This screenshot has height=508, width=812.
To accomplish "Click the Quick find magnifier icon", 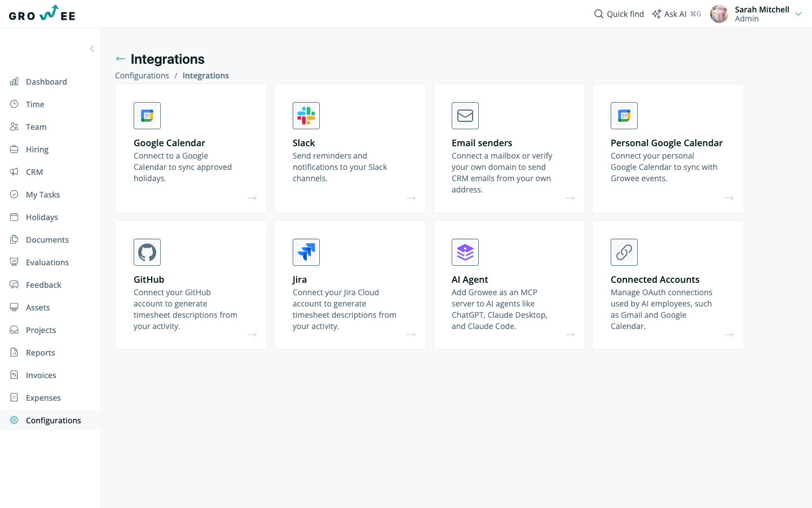I will coord(599,14).
